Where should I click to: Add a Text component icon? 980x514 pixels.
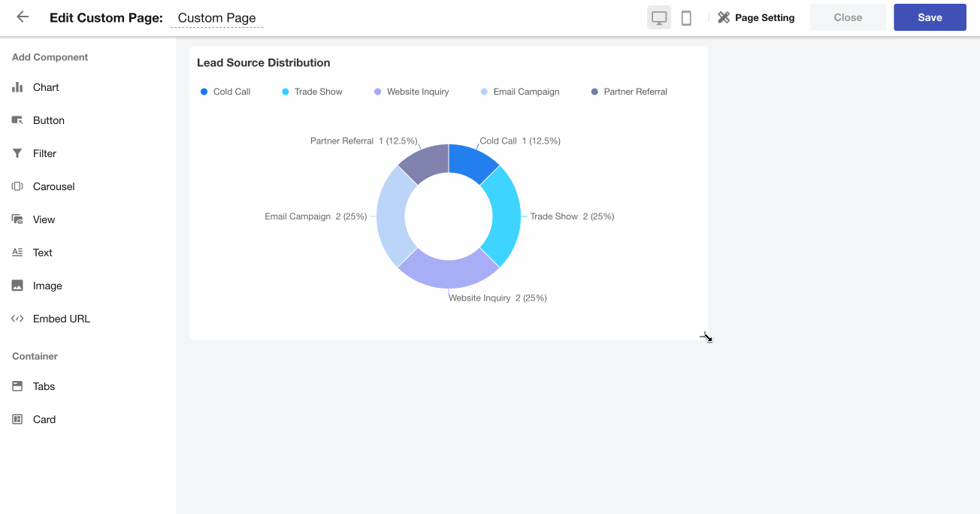[x=17, y=252]
